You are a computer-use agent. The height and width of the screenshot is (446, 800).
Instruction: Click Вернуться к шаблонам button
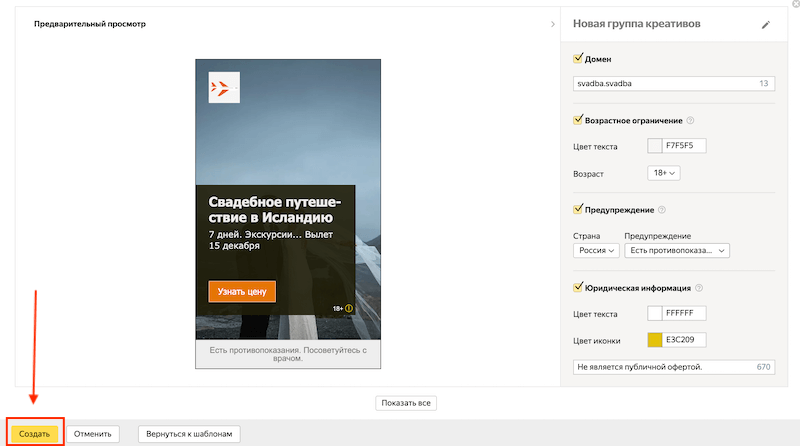[x=189, y=433]
